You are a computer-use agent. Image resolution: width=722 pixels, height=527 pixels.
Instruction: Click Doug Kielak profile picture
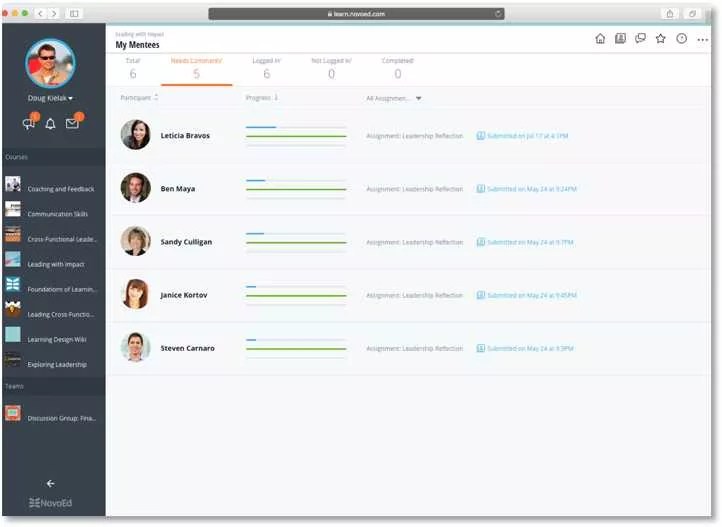click(50, 64)
